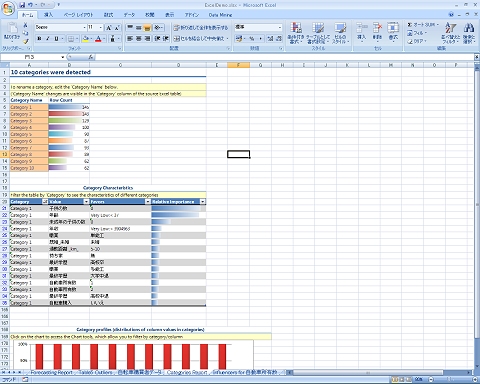This screenshot has height=384, width=480.
Task: Decrease font size with the small A
Action: coord(117,28)
